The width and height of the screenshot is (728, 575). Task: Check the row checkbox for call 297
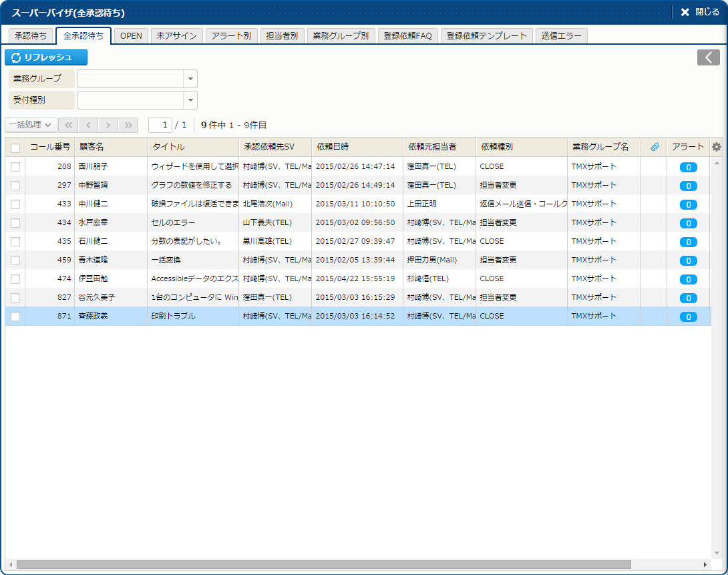pyautogui.click(x=15, y=185)
